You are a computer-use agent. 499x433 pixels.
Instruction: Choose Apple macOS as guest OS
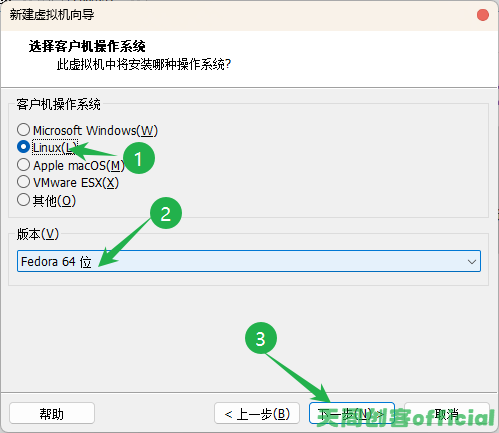23,165
